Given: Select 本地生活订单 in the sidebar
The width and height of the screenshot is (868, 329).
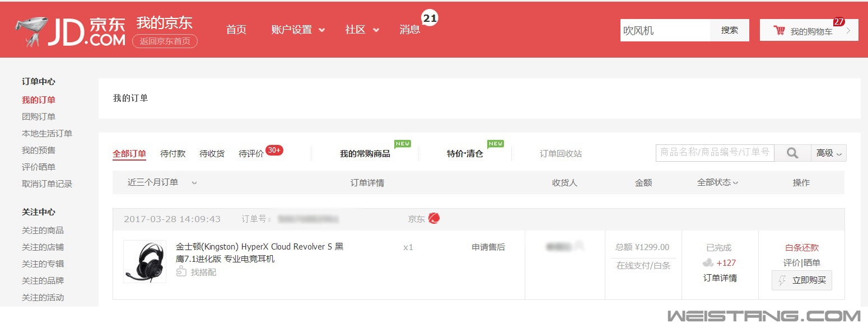Looking at the screenshot, I should pyautogui.click(x=47, y=134).
